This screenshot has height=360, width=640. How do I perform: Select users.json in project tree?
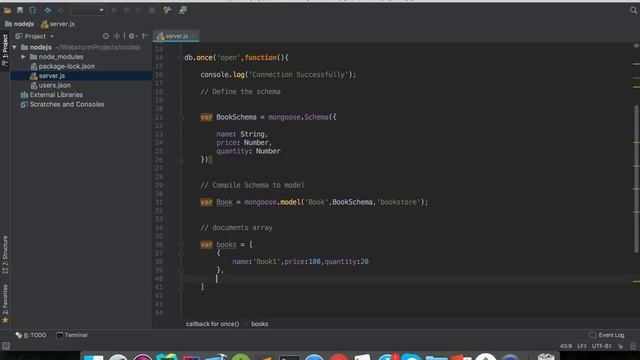coord(51,85)
